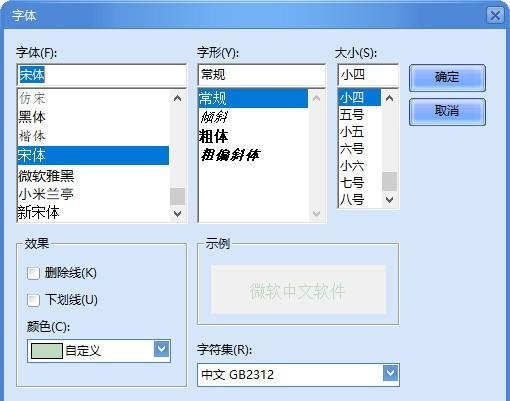Open the 字符集 dropdown arrow
510x401 pixels.
pos(390,373)
